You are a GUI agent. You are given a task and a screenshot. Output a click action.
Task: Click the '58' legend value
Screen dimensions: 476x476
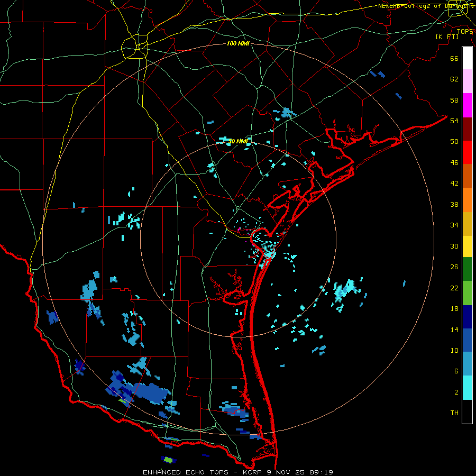454,100
